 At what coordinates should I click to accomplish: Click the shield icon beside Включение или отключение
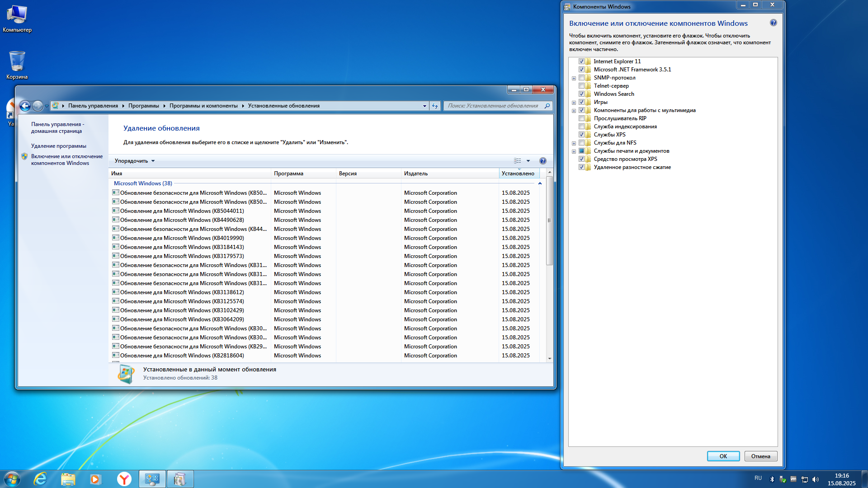(x=24, y=156)
